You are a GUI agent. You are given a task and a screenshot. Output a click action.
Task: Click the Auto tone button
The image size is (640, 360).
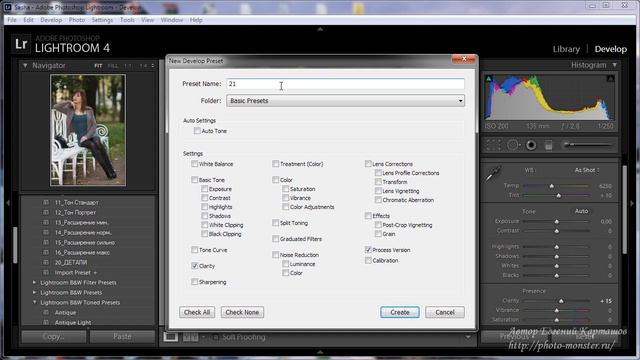[x=581, y=211]
